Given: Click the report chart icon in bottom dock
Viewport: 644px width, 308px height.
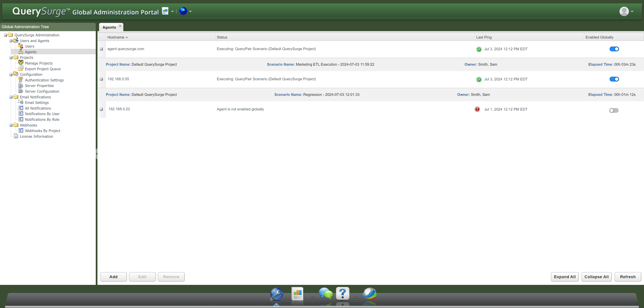Looking at the screenshot, I should (298, 294).
